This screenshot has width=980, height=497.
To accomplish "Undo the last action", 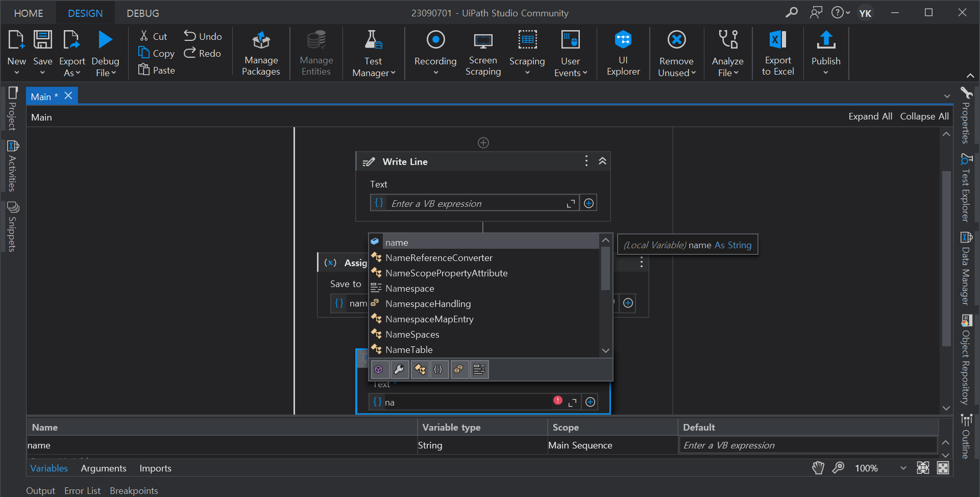I will tap(203, 36).
